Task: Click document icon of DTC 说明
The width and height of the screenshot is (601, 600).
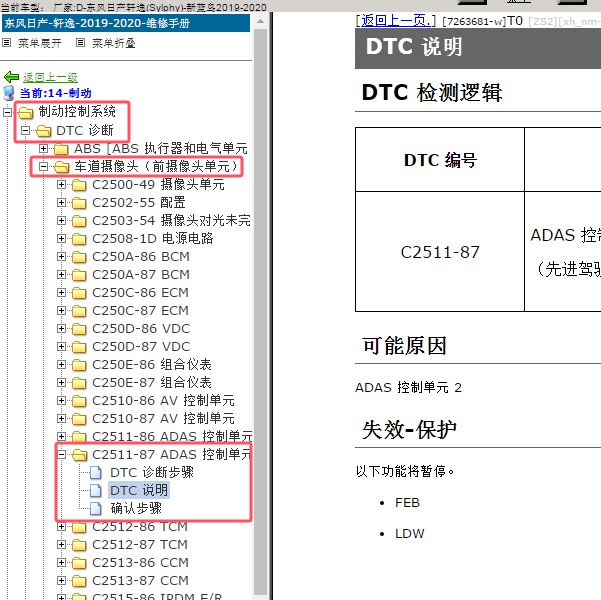Action: tap(96, 491)
